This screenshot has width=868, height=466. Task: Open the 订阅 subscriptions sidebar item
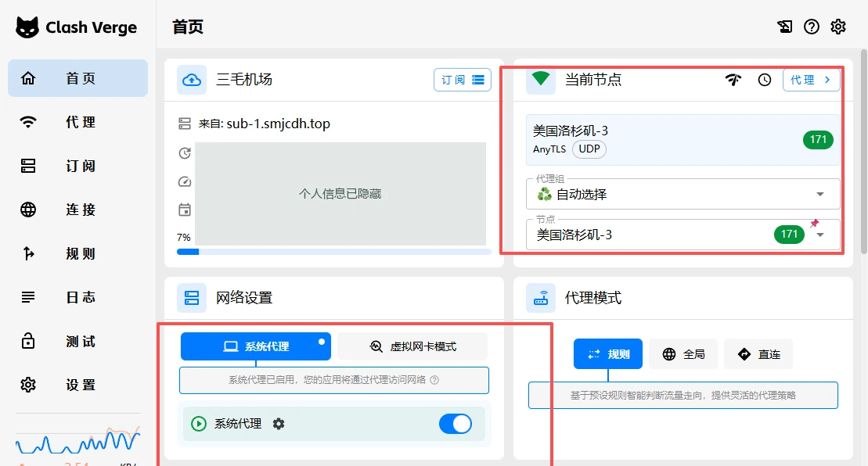coord(77,166)
